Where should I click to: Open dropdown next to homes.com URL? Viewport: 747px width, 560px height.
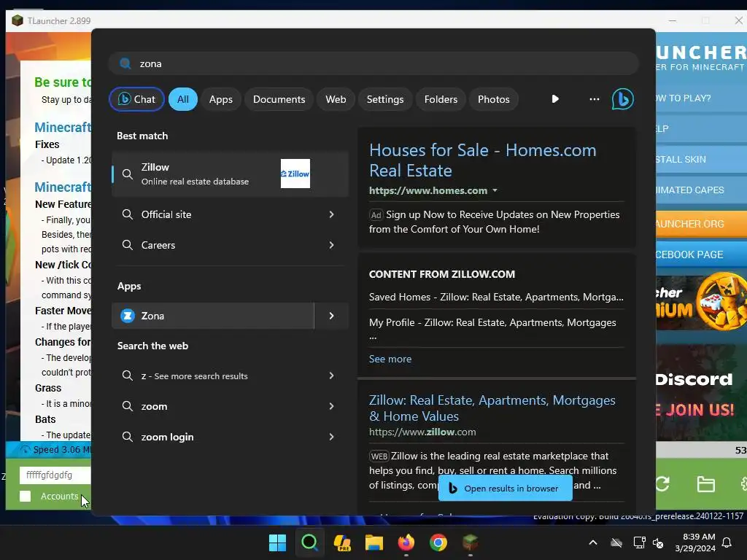coord(495,190)
